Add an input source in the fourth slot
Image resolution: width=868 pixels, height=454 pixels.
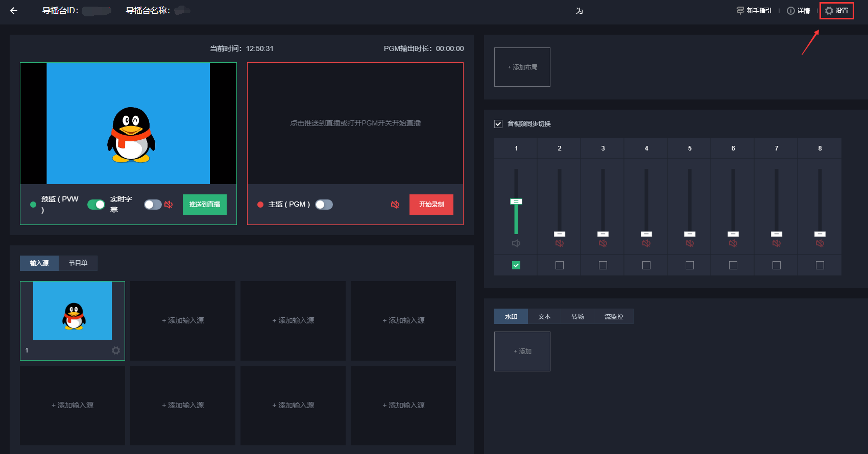pyautogui.click(x=403, y=321)
